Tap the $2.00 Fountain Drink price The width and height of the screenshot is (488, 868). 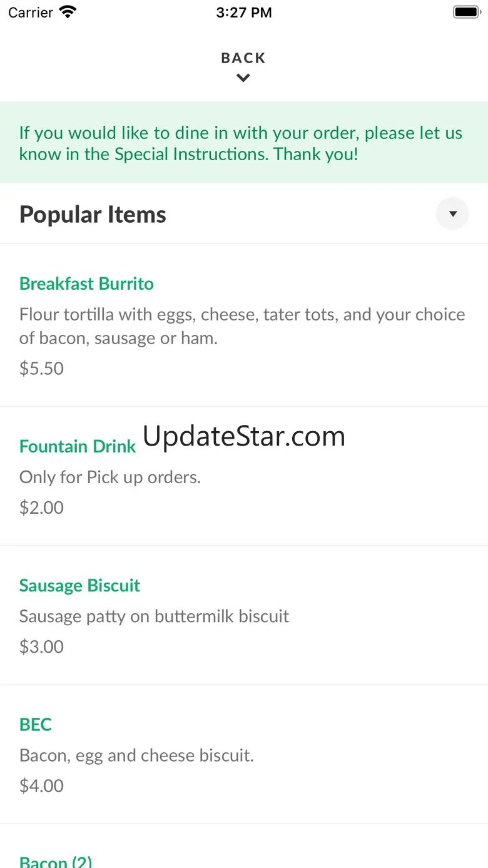pyautogui.click(x=41, y=507)
